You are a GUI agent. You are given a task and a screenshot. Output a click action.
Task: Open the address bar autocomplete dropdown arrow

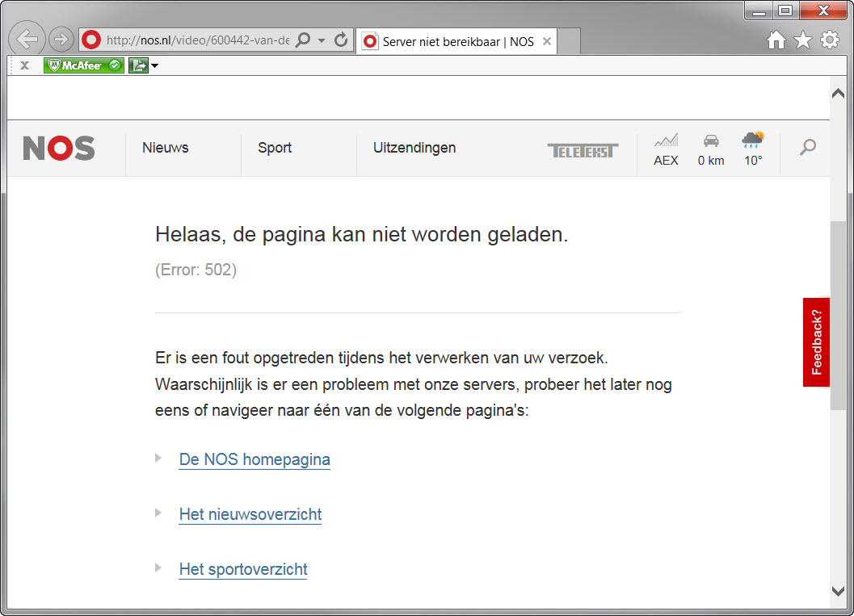[322, 40]
